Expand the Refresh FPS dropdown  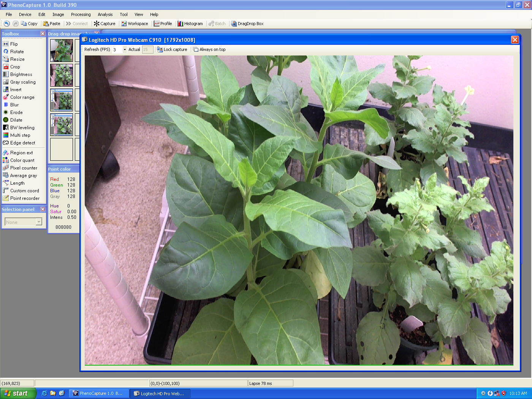125,49
